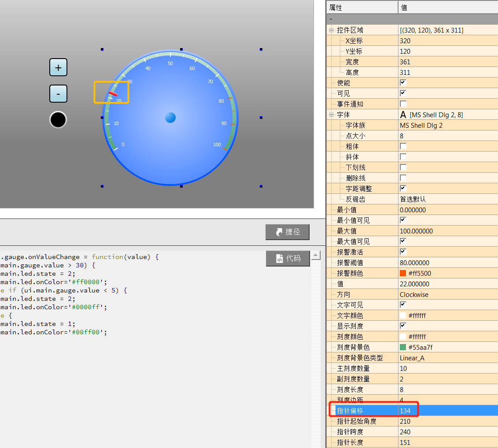The image size is (498, 448).
Task: Open the 代码 code panel
Action: pos(288,258)
